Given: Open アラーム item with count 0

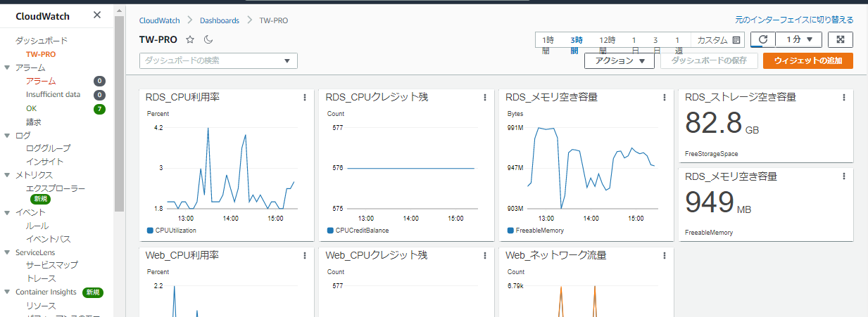Looking at the screenshot, I should coord(41,82).
